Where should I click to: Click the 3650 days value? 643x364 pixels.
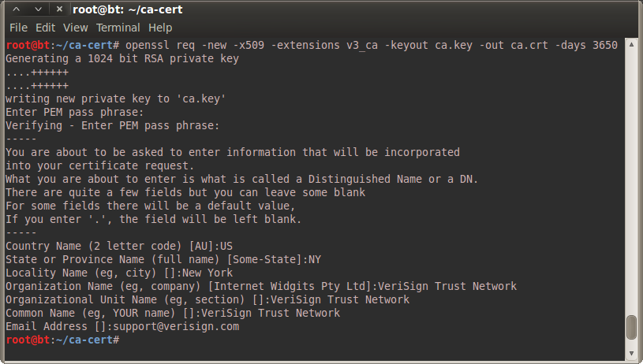click(x=604, y=46)
